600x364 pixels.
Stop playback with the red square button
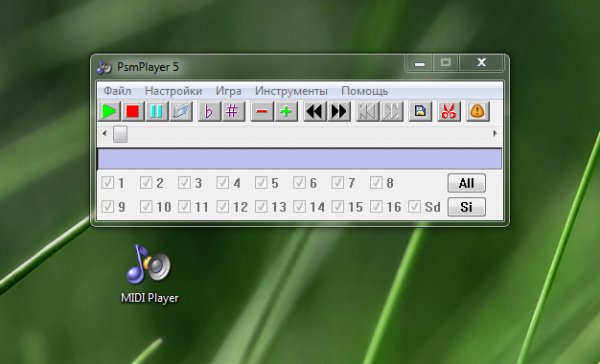tap(133, 112)
